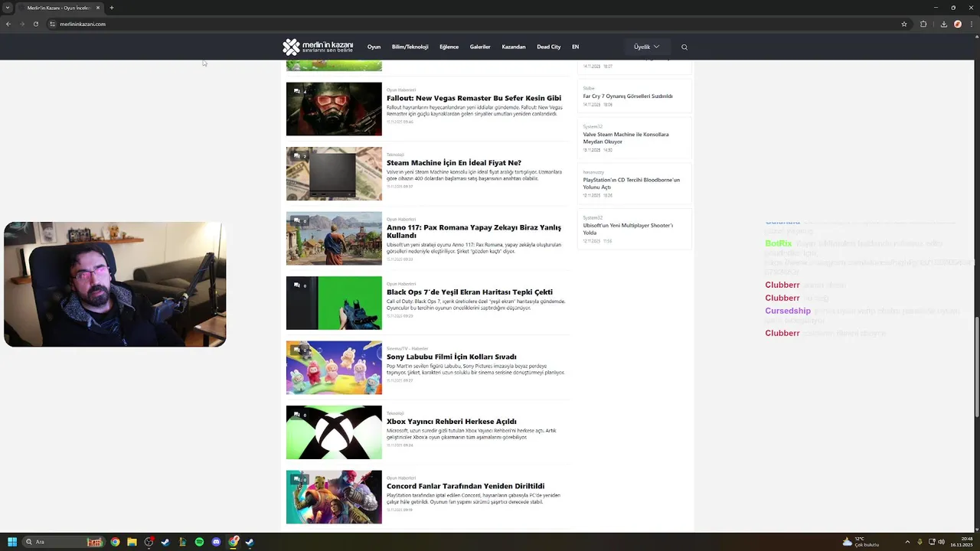Click the comment icon on Xbox article thumbnail

[297, 415]
